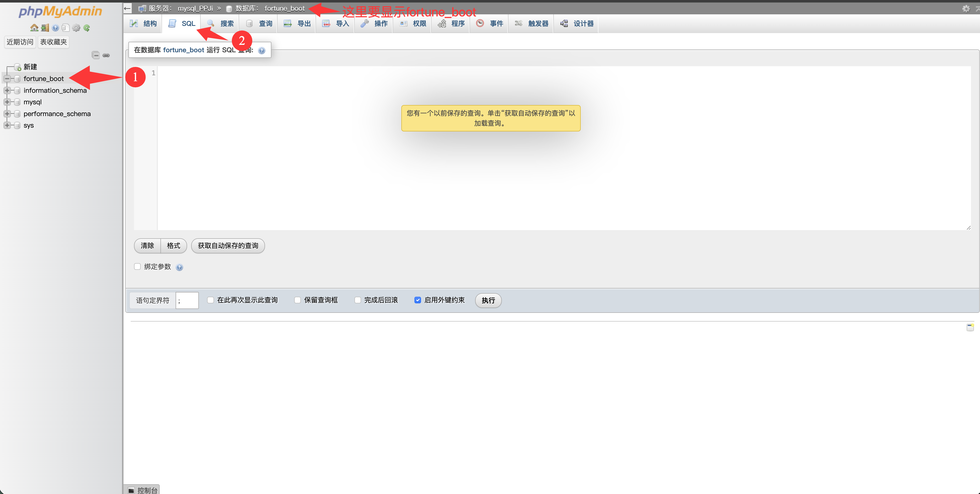Image resolution: width=980 pixels, height=494 pixels.
Task: Click the home icon under phpMyAdmin logo
Action: (34, 28)
